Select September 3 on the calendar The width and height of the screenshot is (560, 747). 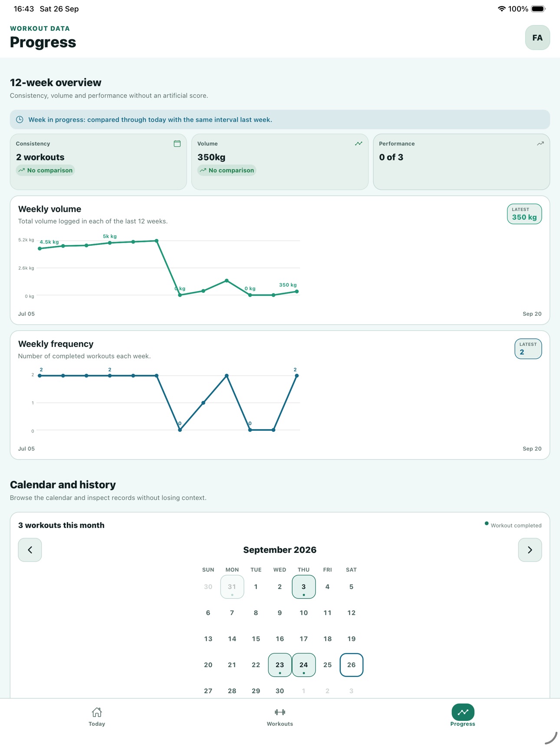[x=304, y=587]
